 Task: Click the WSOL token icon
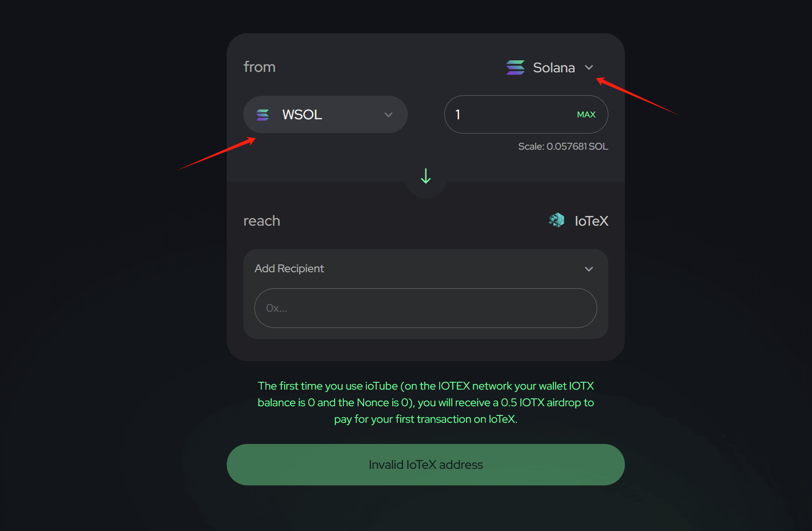click(263, 115)
